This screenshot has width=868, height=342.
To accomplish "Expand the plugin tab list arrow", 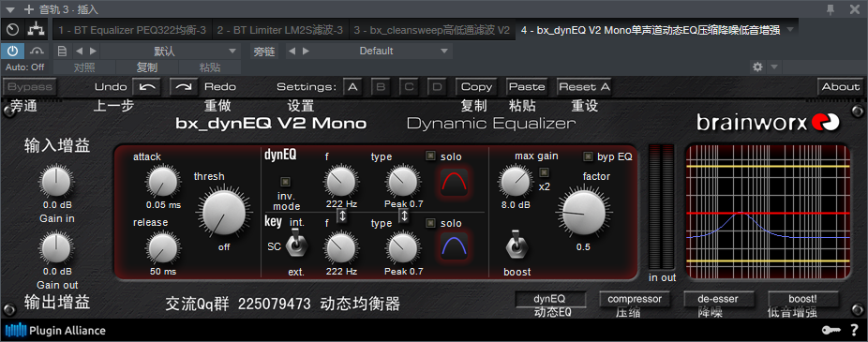I will 790,29.
